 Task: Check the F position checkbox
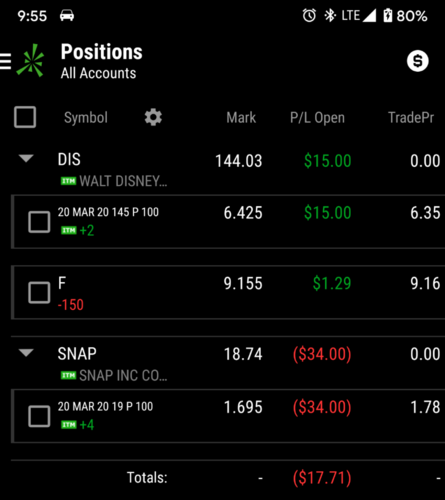pos(39,292)
